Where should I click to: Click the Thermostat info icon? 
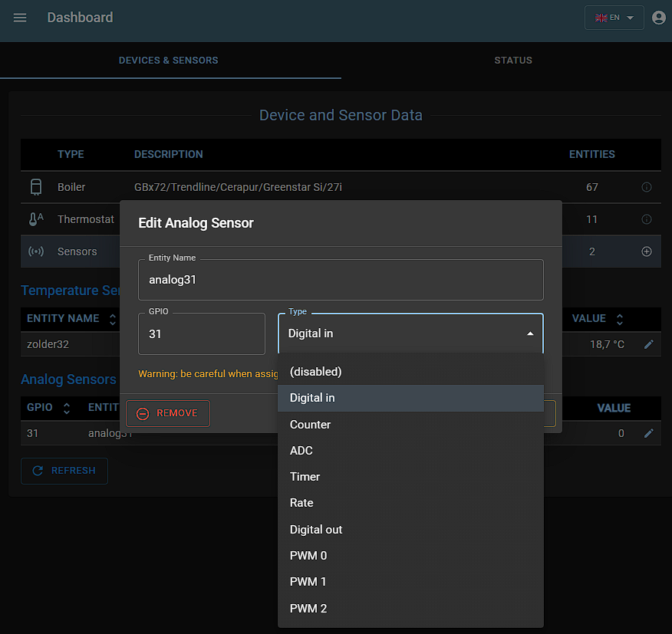pyautogui.click(x=646, y=219)
